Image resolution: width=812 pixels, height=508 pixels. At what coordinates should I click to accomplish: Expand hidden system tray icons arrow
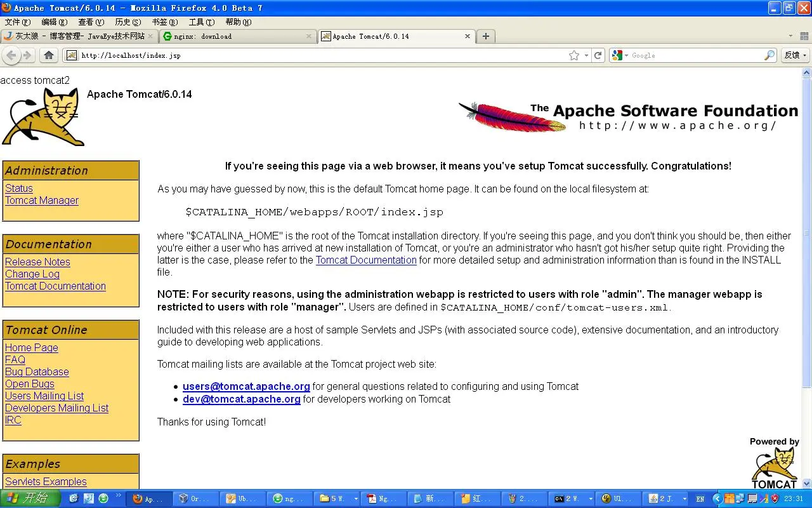[x=717, y=499]
